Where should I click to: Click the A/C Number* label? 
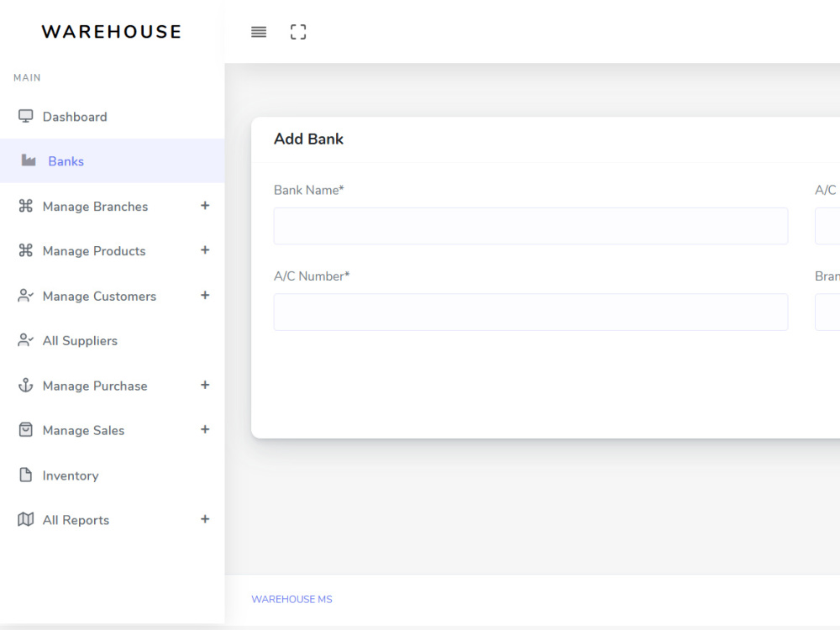pyautogui.click(x=312, y=276)
